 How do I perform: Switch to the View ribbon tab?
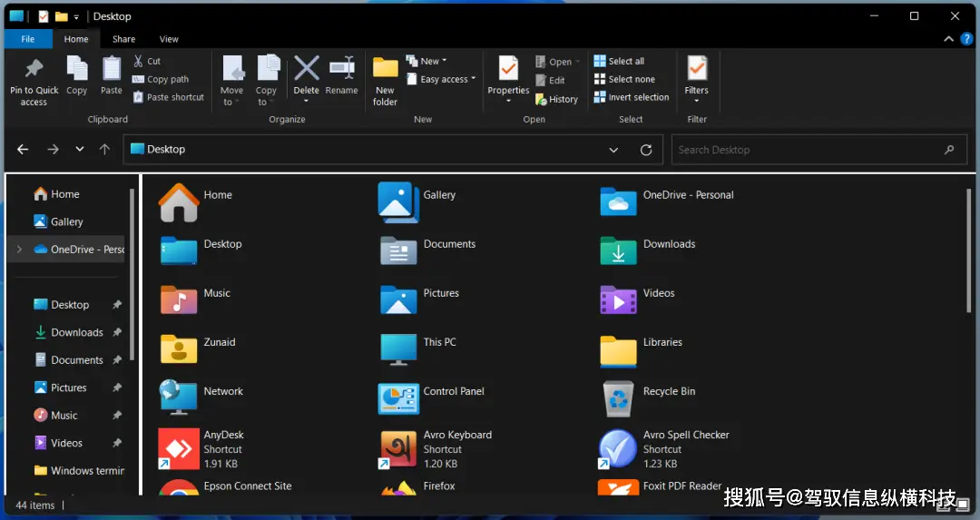click(x=169, y=39)
